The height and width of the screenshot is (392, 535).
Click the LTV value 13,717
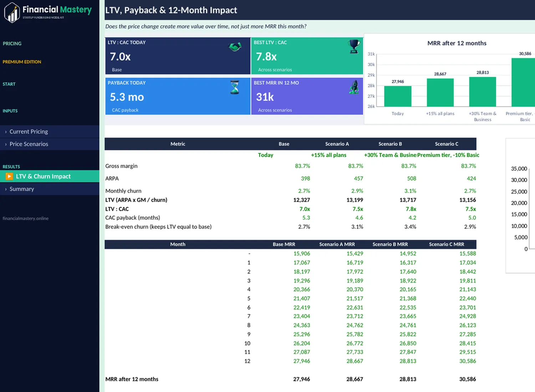pos(408,200)
